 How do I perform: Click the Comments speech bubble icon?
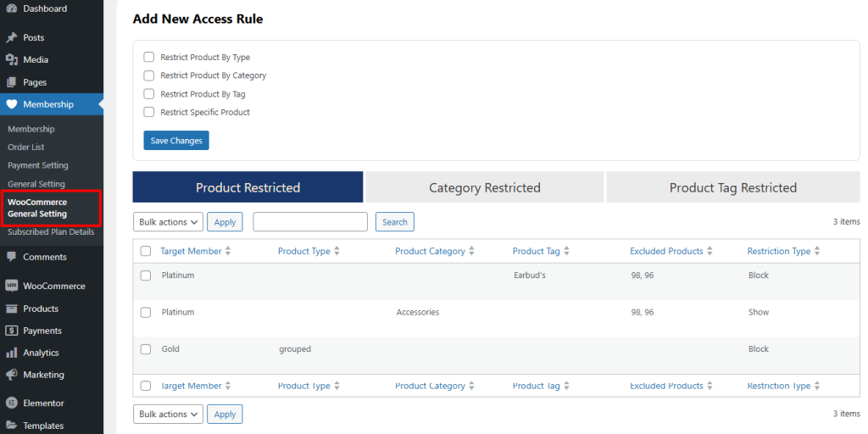(11, 257)
